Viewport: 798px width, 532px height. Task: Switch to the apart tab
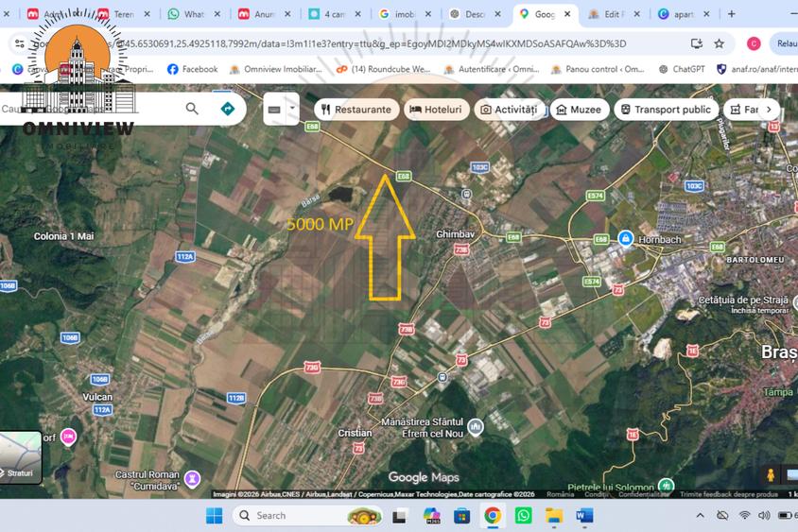[x=684, y=14]
